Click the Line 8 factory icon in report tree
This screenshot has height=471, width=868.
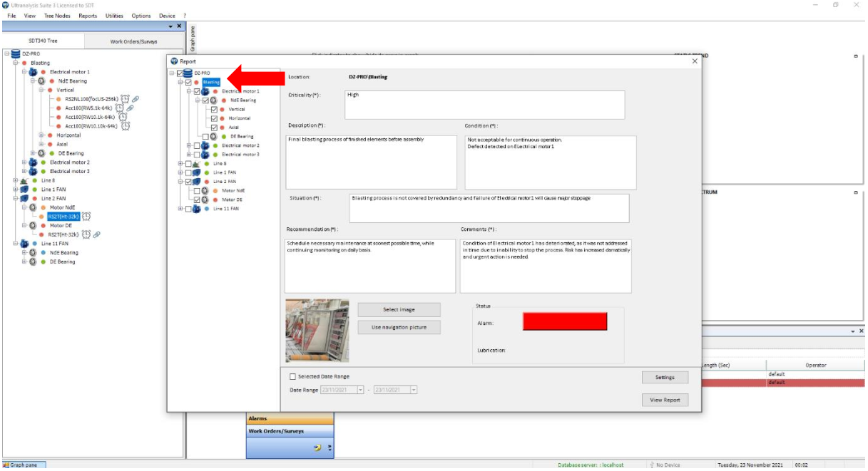197,163
